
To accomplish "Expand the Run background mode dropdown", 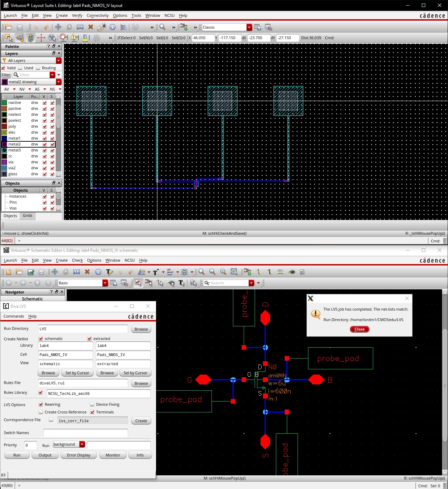I will [82, 445].
